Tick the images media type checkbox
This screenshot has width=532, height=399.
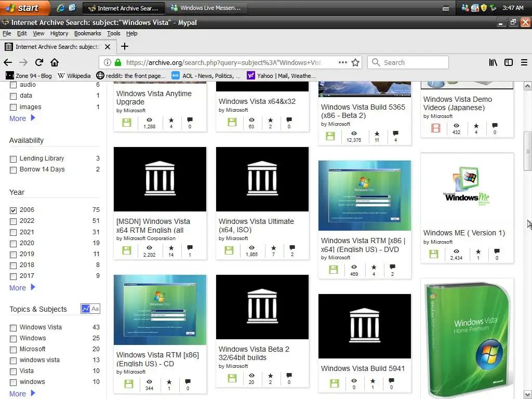tap(13, 107)
